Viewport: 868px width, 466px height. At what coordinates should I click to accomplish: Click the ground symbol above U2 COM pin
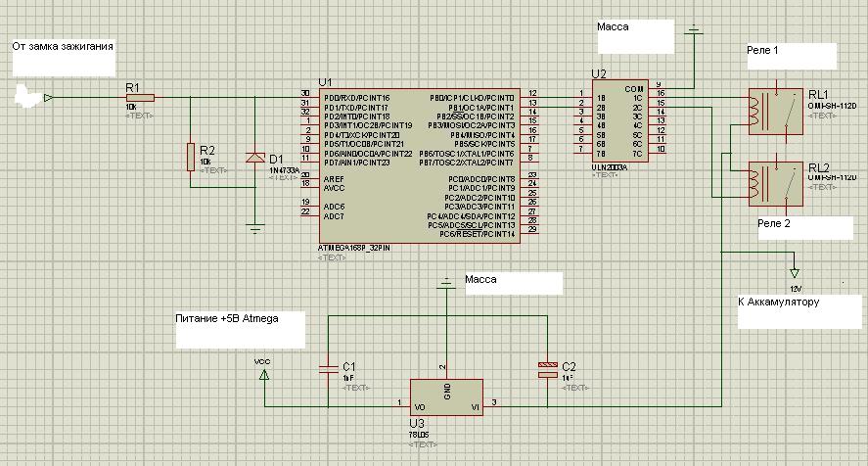tap(694, 29)
